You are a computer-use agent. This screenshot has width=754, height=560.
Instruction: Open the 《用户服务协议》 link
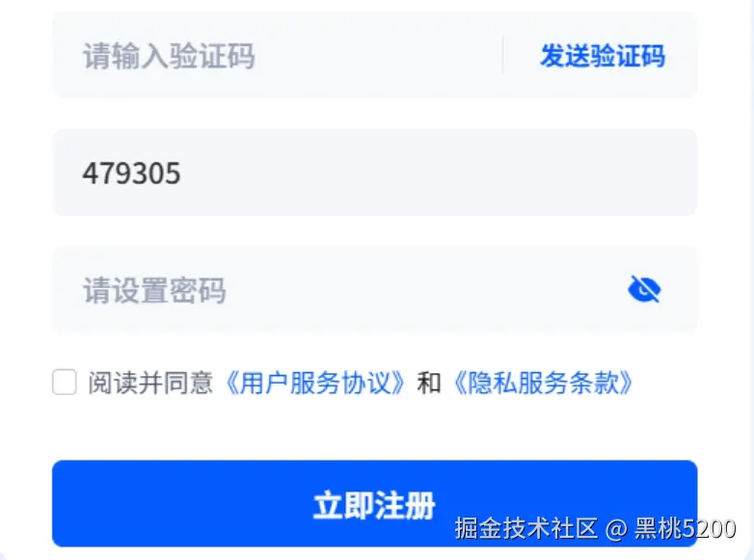(315, 383)
